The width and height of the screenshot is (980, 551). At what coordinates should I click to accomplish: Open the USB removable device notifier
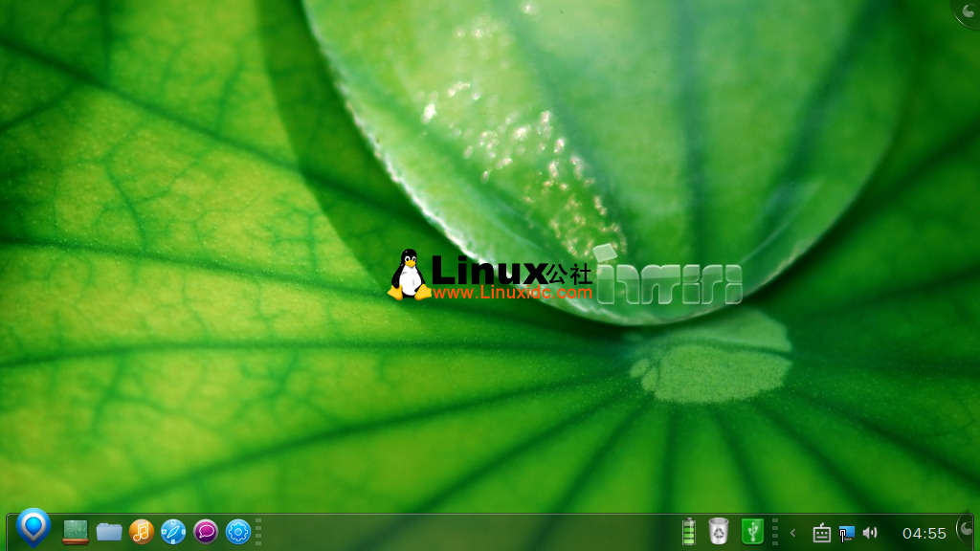752,533
